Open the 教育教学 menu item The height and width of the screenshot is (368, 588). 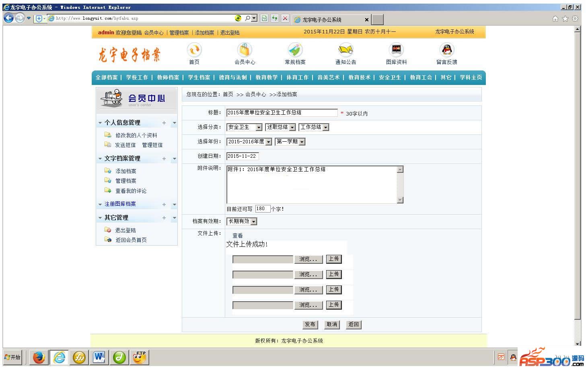[x=267, y=78]
